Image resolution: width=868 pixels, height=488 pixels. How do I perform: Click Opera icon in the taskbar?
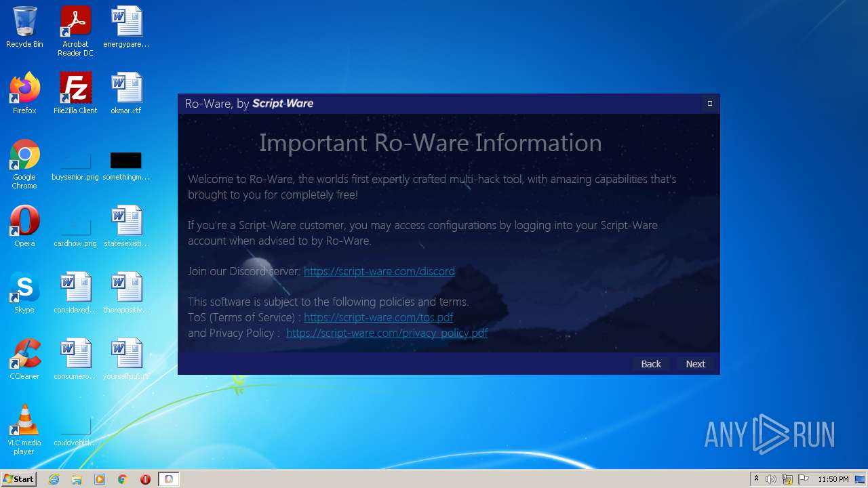point(145,479)
